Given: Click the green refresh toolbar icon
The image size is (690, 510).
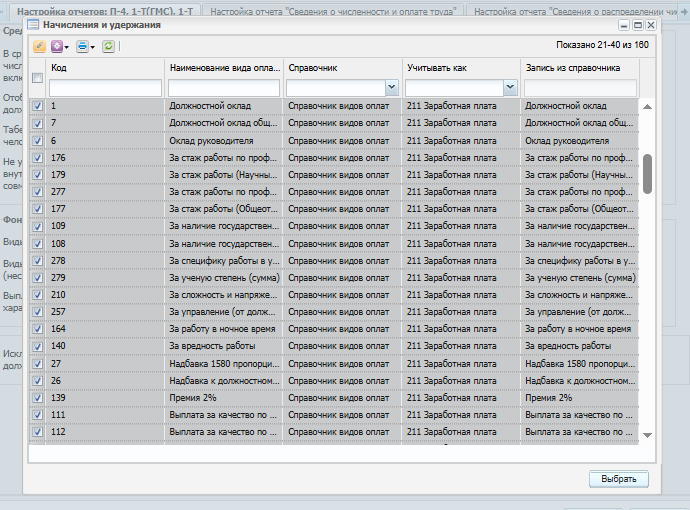Looking at the screenshot, I should click(108, 46).
